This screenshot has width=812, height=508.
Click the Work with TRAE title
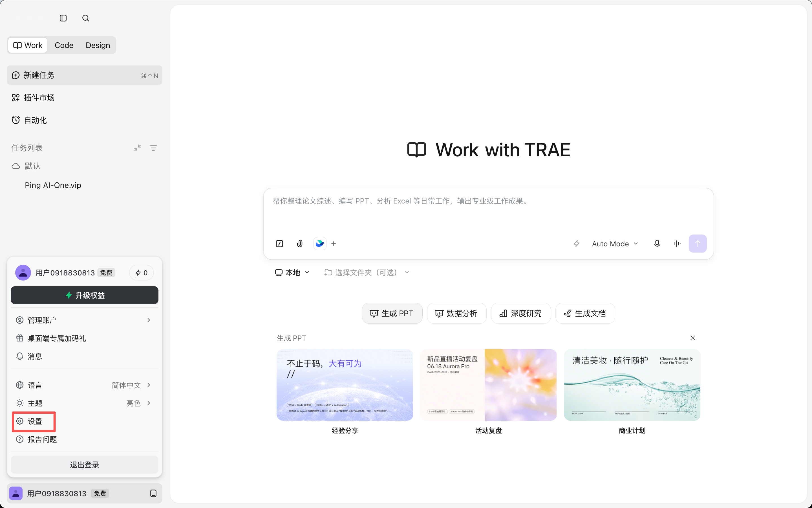503,150
